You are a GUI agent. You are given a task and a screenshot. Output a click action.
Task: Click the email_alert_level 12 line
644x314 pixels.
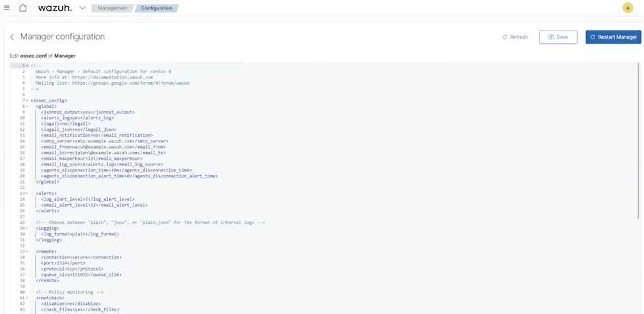(94, 205)
